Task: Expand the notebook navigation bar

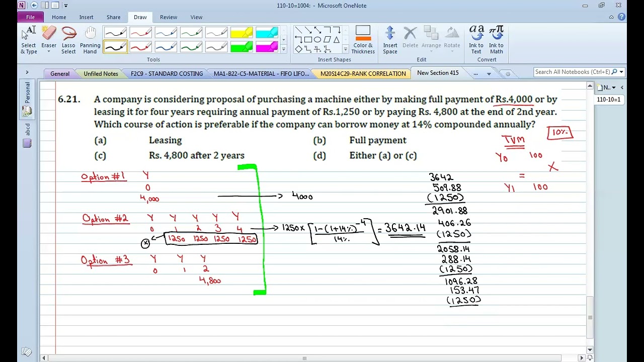Action: 27,73
